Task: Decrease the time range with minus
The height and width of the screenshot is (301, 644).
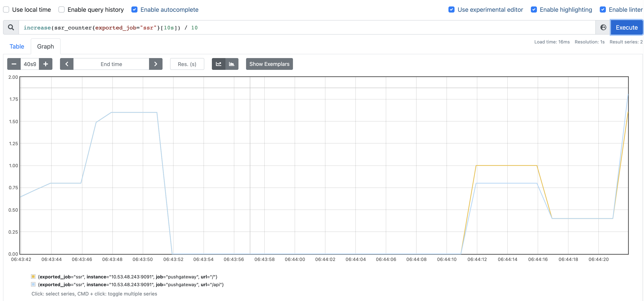Action: (x=14, y=64)
